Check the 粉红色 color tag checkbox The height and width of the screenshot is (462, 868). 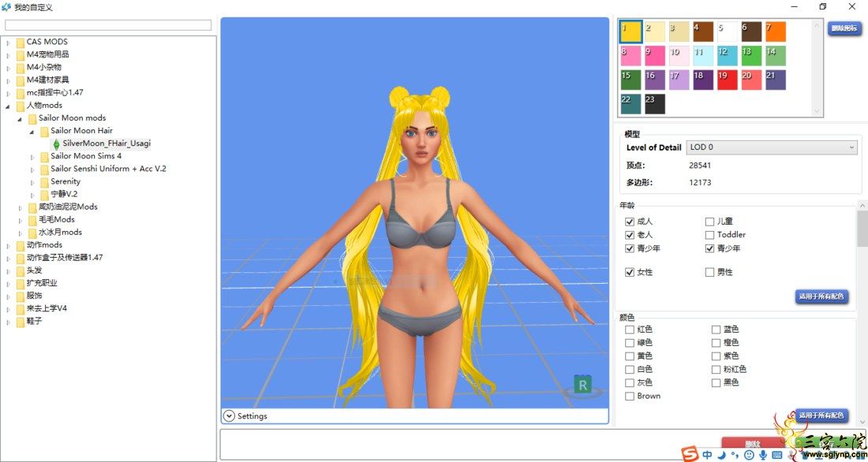click(x=716, y=369)
